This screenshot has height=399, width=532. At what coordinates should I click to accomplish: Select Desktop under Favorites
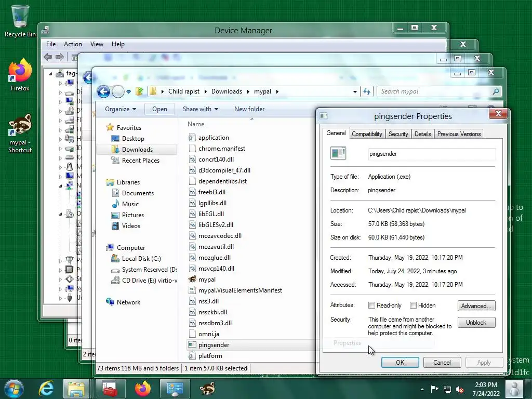128,138
